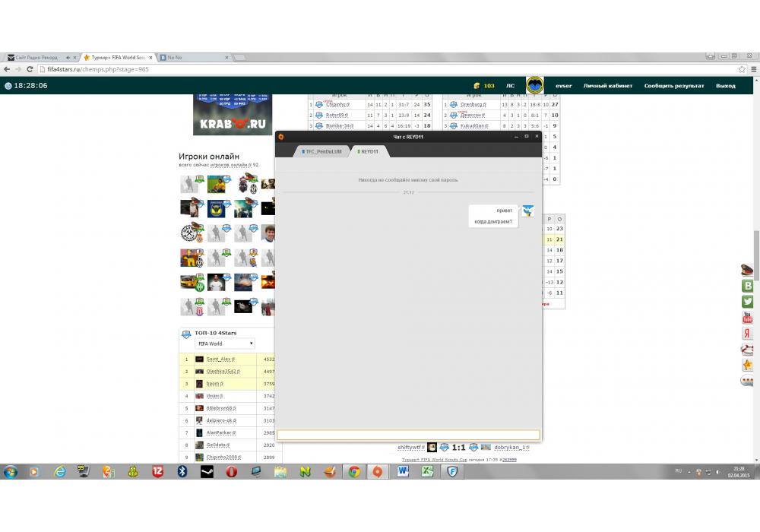This screenshot has height=532, width=760.
Task: Click the YouTube icon in right sidebar
Action: point(747,318)
